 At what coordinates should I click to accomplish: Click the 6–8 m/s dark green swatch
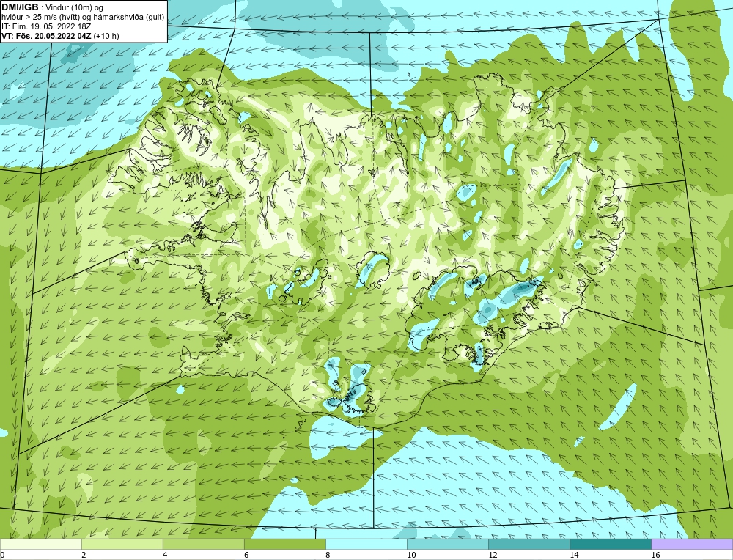(x=284, y=544)
